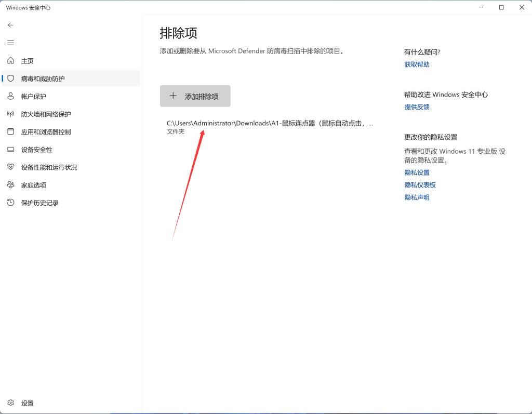
Task: View 保护历史记录 page
Action: (71, 203)
